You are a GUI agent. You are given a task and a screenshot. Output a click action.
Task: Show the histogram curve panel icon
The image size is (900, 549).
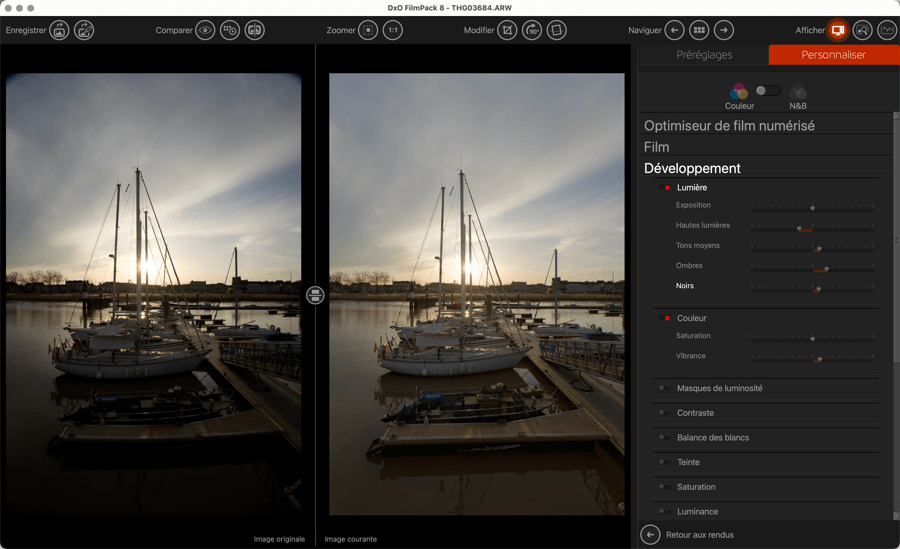(887, 30)
